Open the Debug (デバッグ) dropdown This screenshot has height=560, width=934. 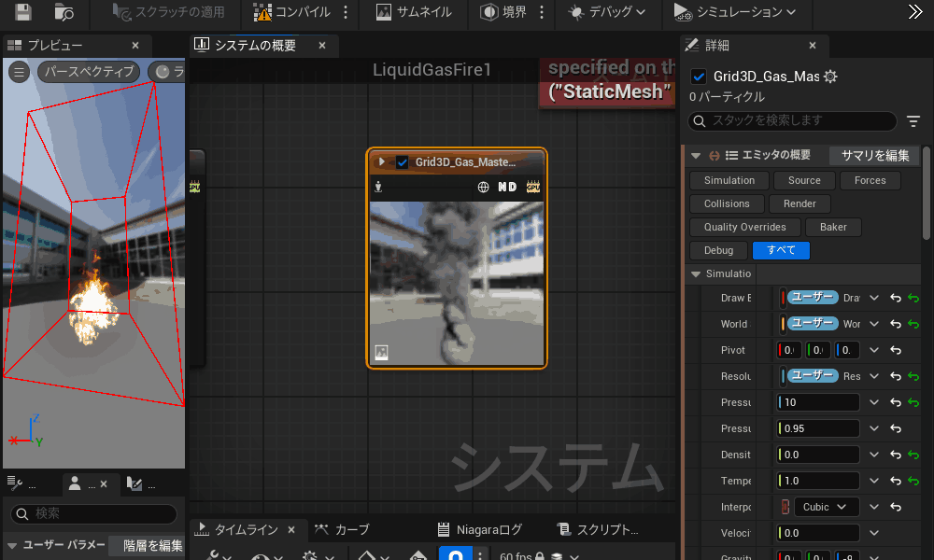607,12
